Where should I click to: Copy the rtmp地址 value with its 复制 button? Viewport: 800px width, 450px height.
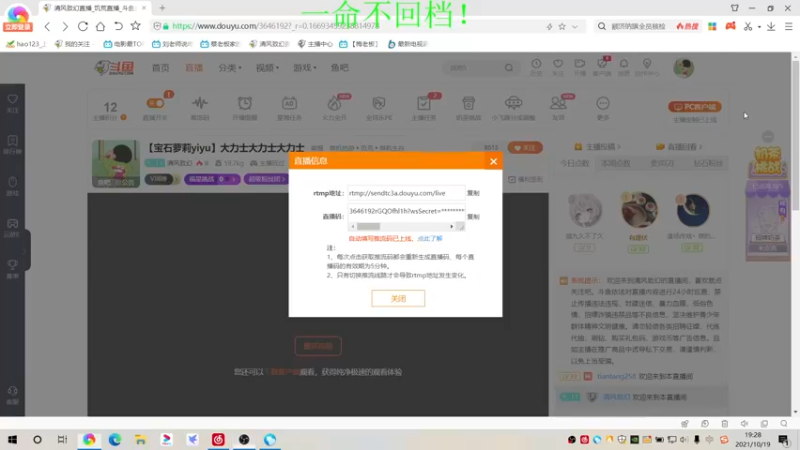[473, 193]
